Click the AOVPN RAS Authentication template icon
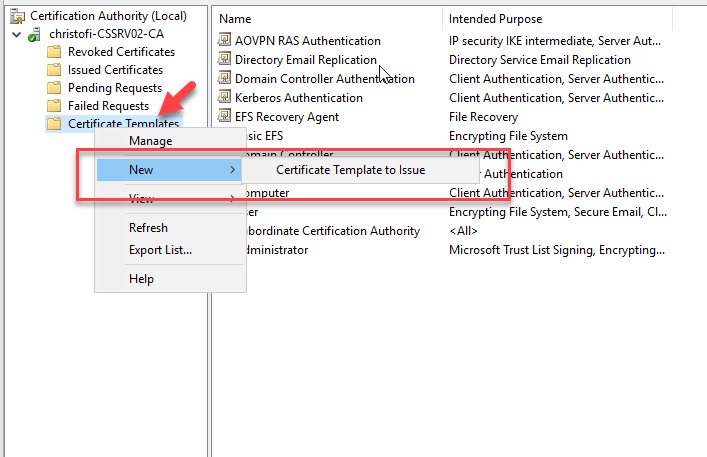Image resolution: width=707 pixels, height=457 pixels. point(225,41)
